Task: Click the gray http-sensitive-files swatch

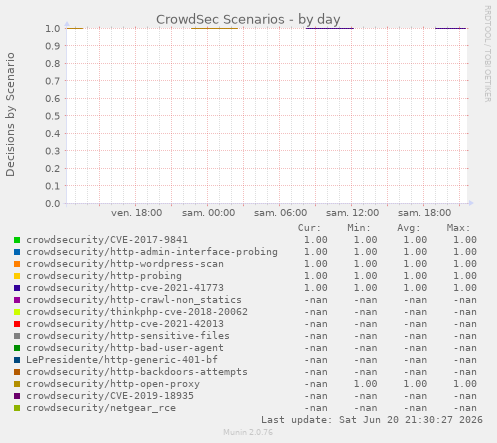Action: click(17, 336)
